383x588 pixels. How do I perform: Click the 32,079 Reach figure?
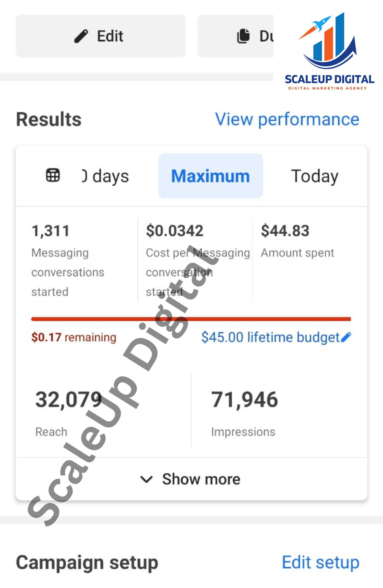click(x=68, y=400)
